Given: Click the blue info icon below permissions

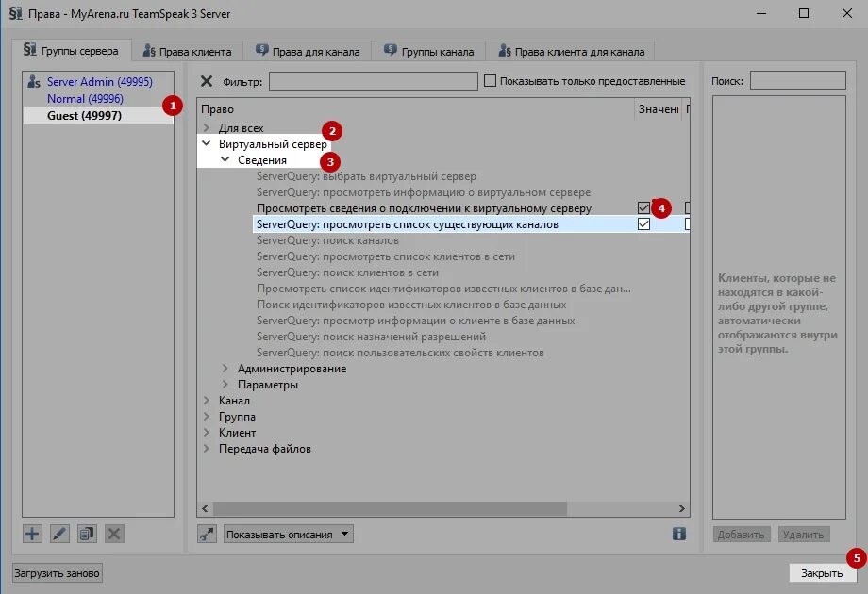Looking at the screenshot, I should pyautogui.click(x=679, y=534).
